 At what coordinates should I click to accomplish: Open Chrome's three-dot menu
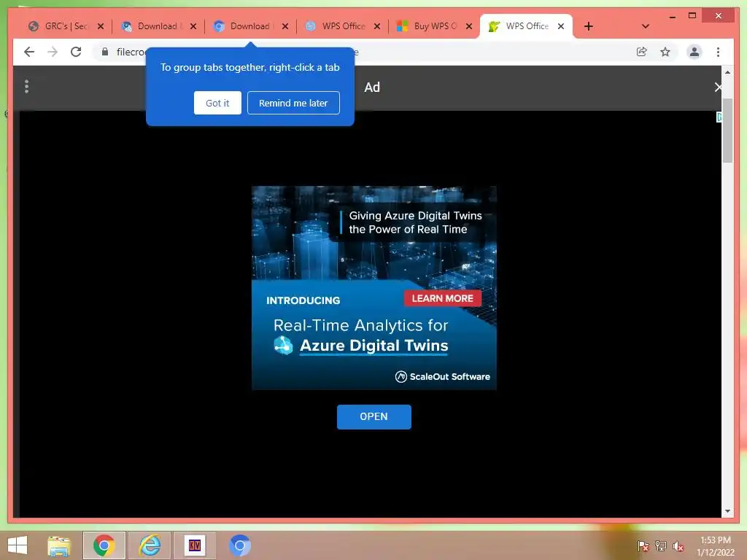coord(718,52)
